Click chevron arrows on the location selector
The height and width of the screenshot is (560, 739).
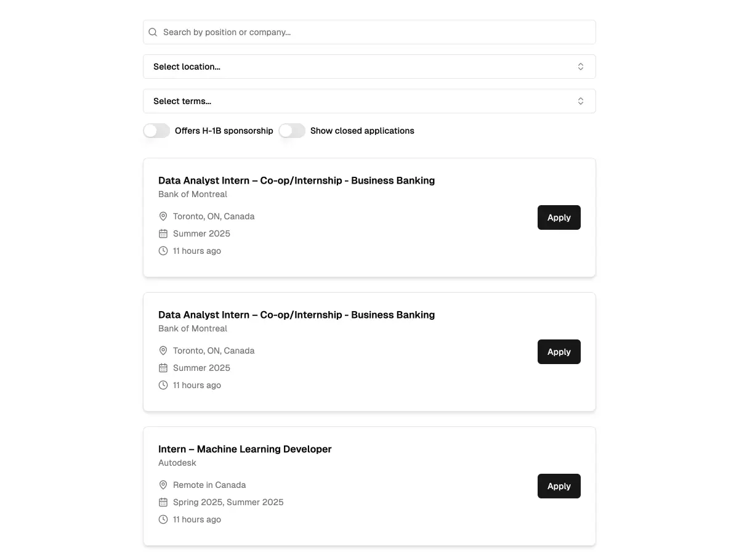click(580, 67)
